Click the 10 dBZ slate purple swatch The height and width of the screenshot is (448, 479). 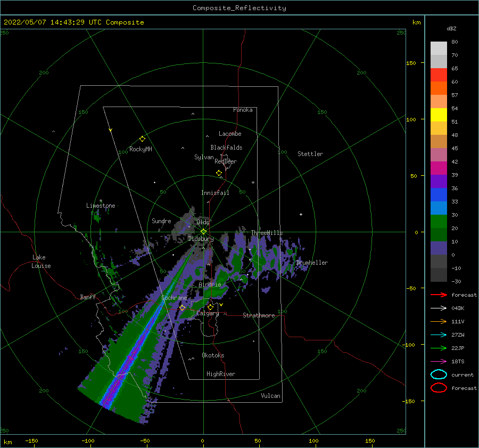pos(439,248)
